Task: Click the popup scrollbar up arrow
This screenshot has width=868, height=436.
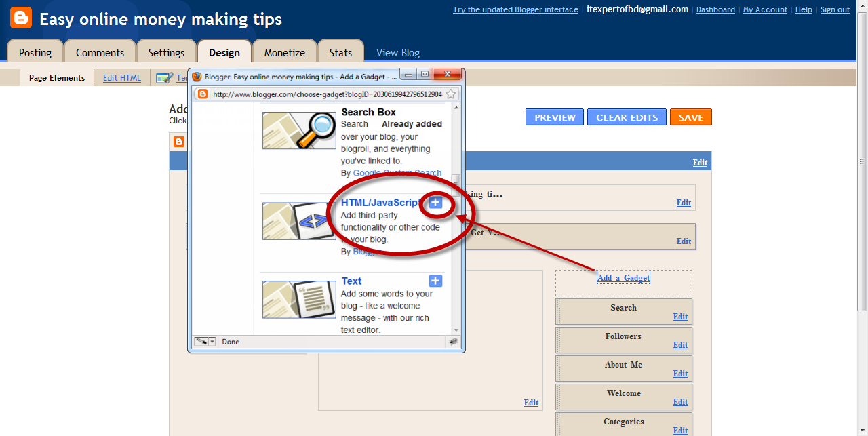Action: click(x=456, y=108)
